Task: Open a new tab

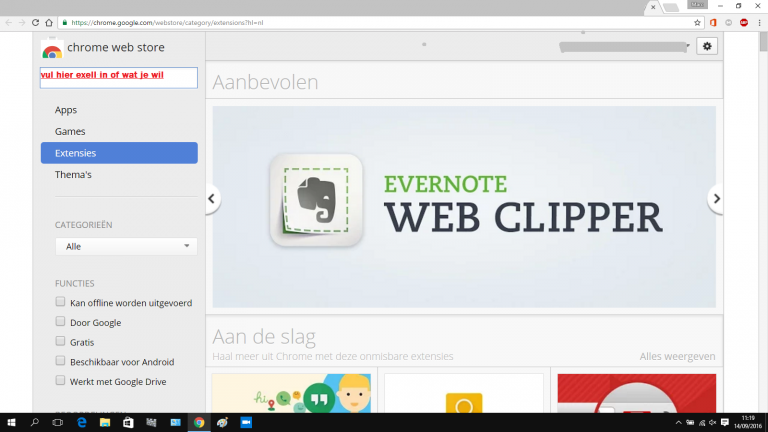Action: tap(671, 7)
